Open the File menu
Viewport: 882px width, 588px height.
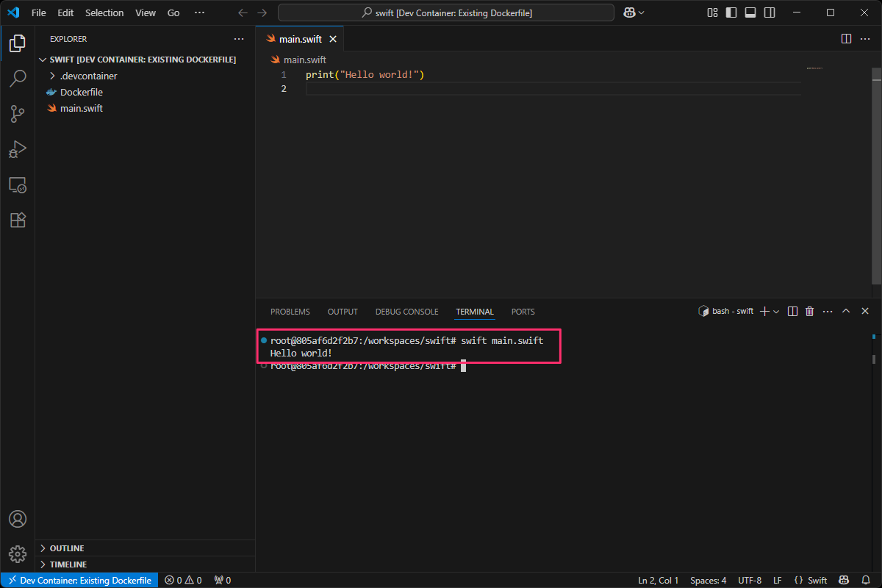[x=39, y=12]
